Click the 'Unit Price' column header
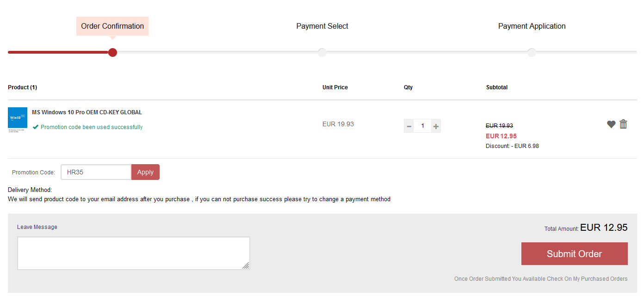644x302 pixels. 335,87
